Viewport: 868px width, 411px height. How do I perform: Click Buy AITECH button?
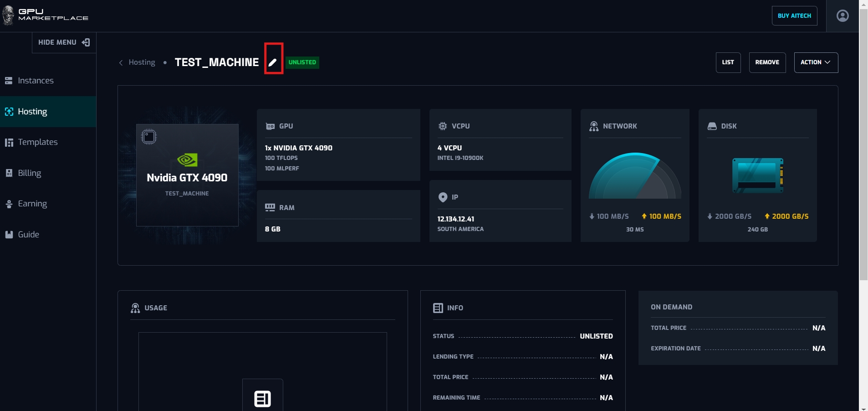coord(794,16)
